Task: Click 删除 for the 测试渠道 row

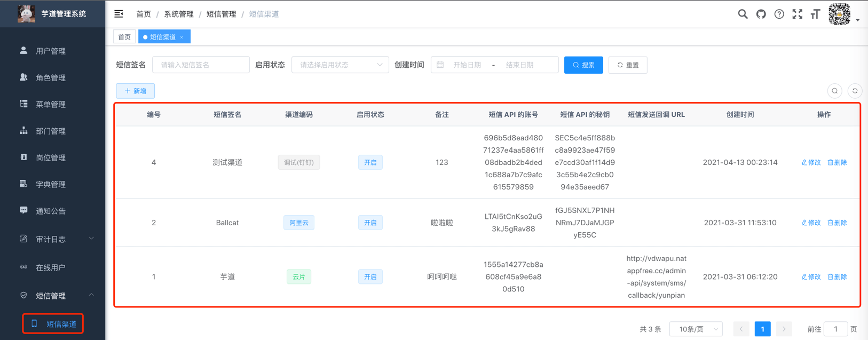Action: pos(837,162)
